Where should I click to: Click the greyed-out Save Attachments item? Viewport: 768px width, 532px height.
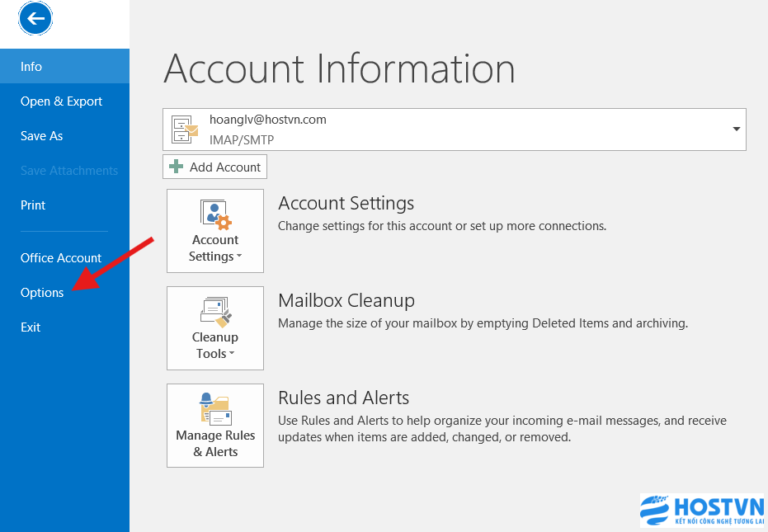click(x=68, y=171)
